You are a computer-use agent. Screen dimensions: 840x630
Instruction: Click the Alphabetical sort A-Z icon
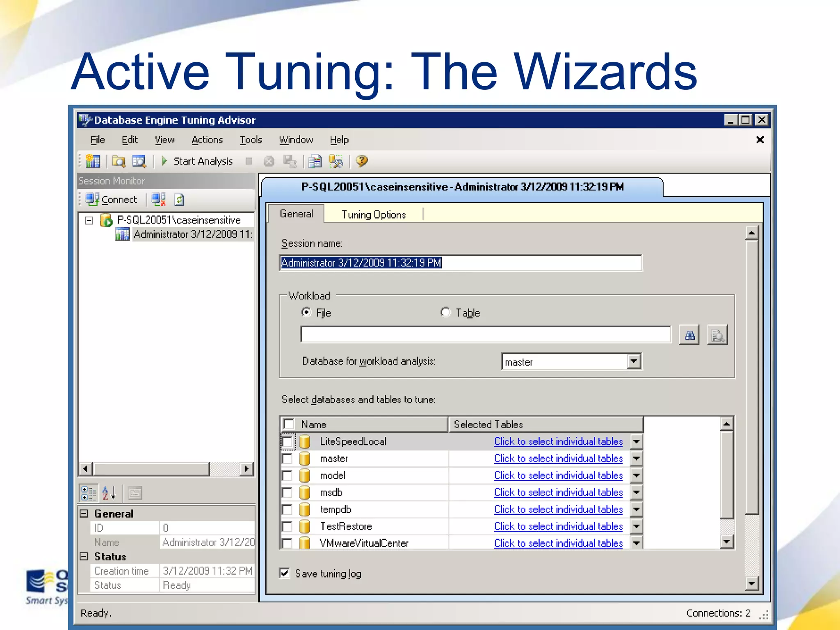point(109,493)
